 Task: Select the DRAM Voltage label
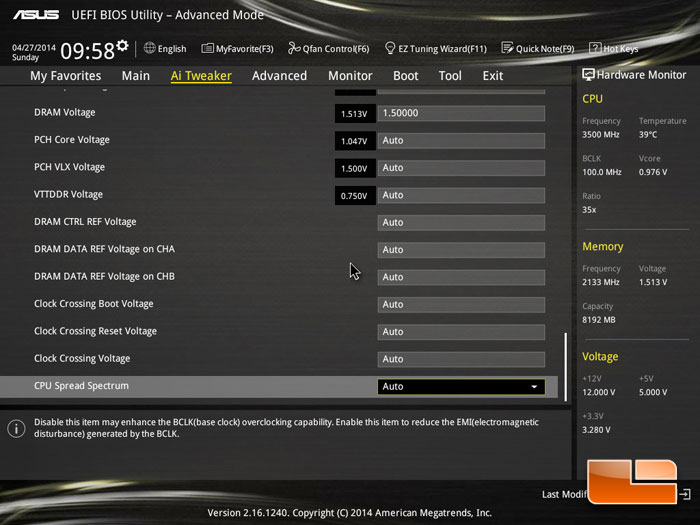65,112
